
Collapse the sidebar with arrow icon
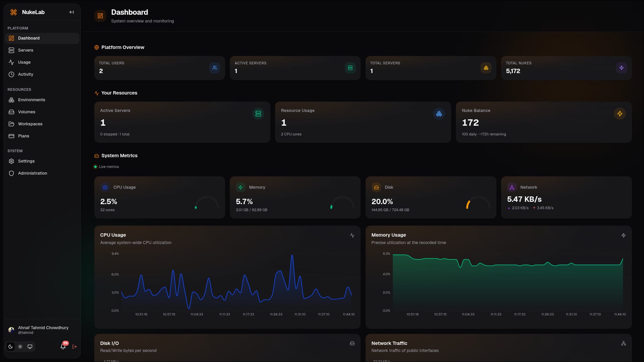point(71,12)
